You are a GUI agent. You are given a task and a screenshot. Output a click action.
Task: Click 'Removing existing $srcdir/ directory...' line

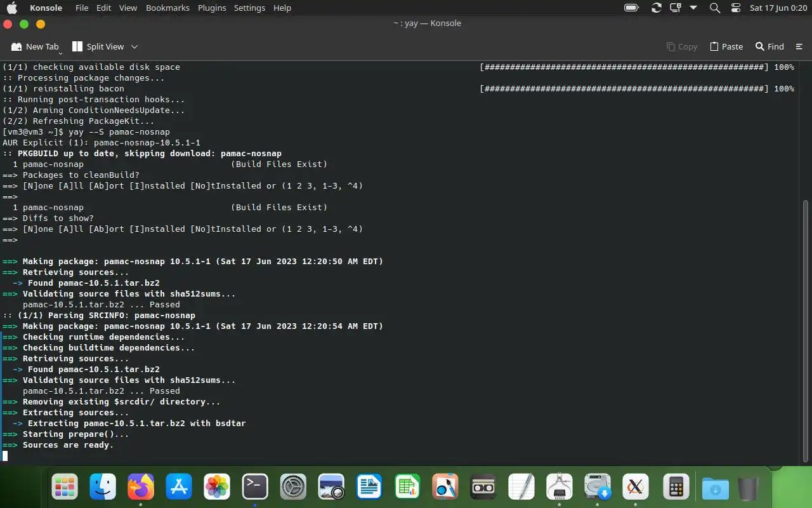click(122, 401)
